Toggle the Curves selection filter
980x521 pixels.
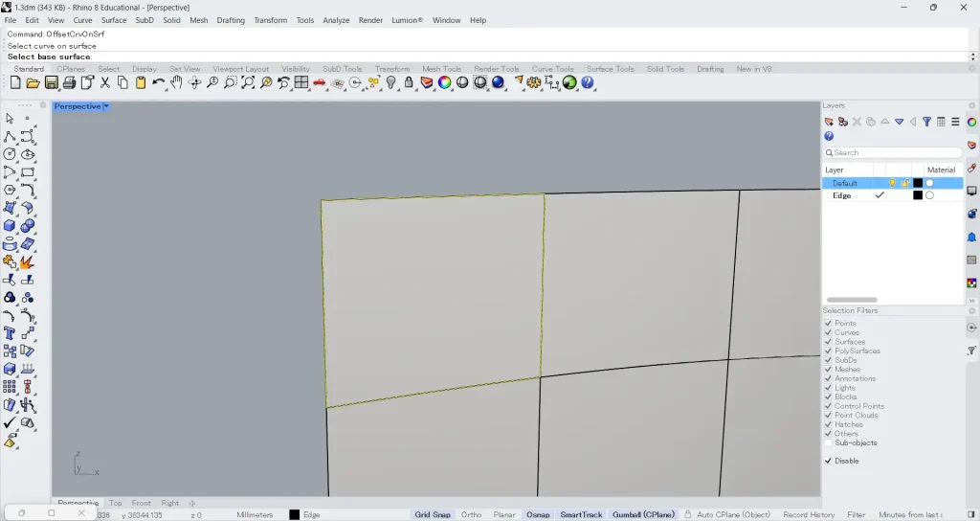(828, 332)
